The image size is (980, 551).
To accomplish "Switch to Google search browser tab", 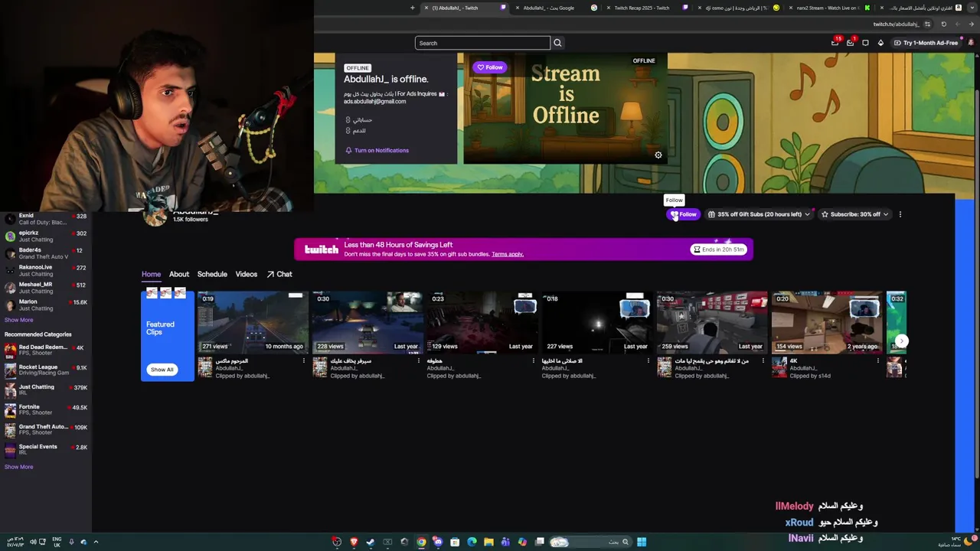I will pyautogui.click(x=555, y=8).
